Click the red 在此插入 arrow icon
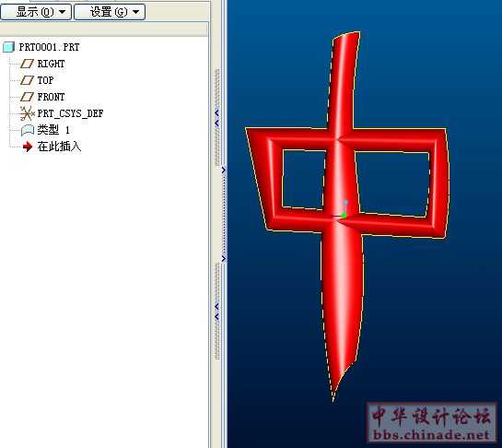 28,147
